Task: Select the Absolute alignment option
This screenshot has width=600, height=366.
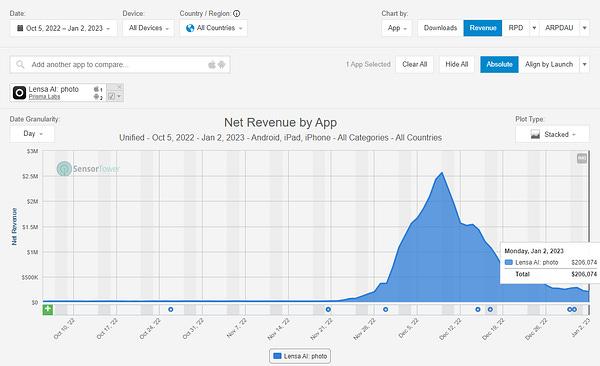Action: [x=499, y=64]
